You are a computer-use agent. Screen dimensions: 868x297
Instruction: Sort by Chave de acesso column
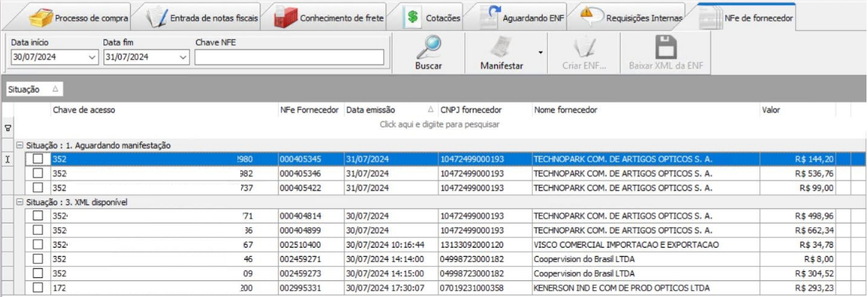pyautogui.click(x=164, y=110)
